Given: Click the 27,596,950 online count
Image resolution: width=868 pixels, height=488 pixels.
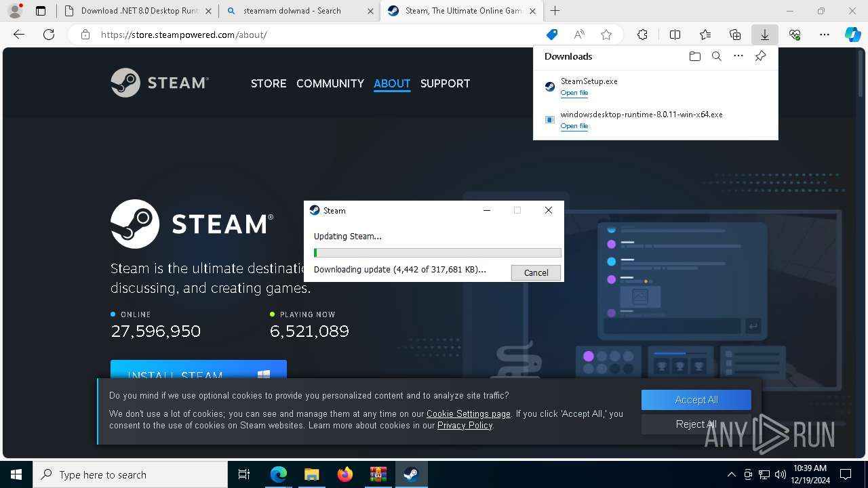Looking at the screenshot, I should [x=155, y=331].
